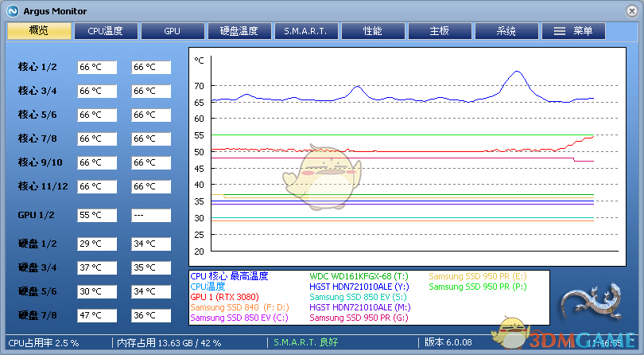The width and height of the screenshot is (644, 355).
Task: Select the legend entry CPU温度
Action: [208, 287]
